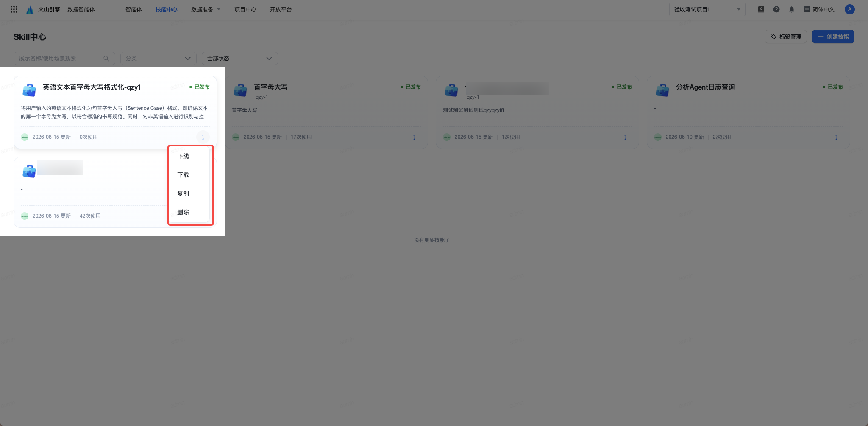Open the 英语文本首字母大写格式化-qzy1 skill title

92,87
